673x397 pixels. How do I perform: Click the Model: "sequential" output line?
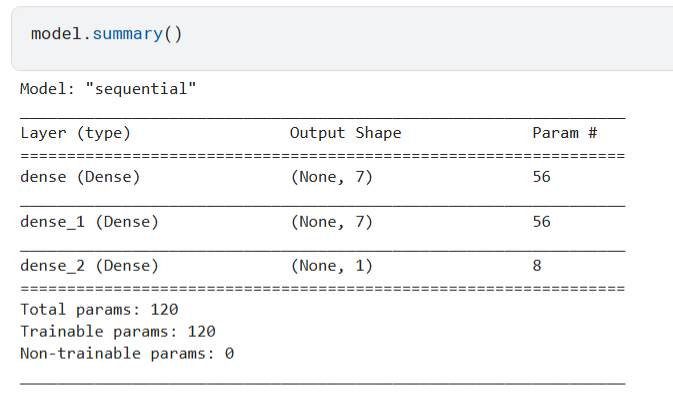108,89
